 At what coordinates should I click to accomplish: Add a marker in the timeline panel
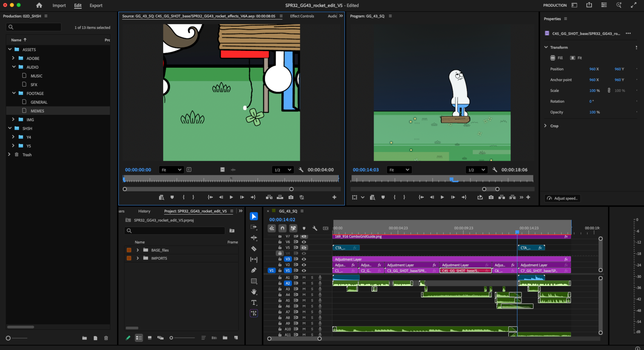[x=304, y=228]
